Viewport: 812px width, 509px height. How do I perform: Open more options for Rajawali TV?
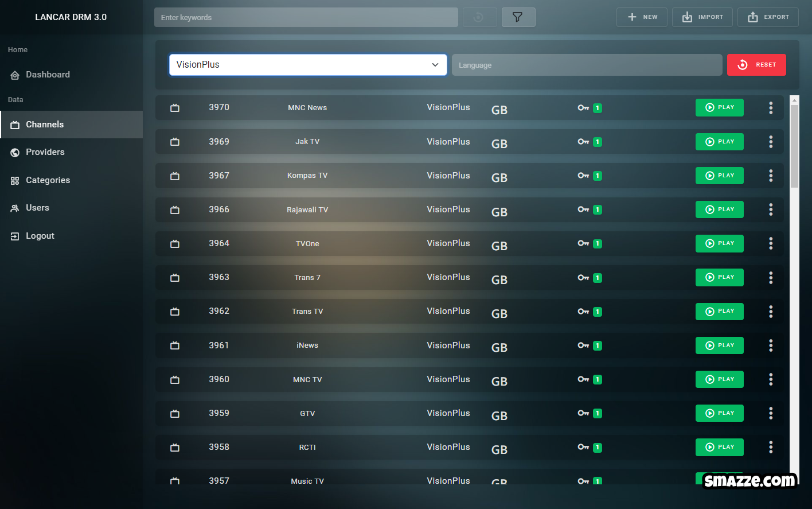tap(771, 209)
